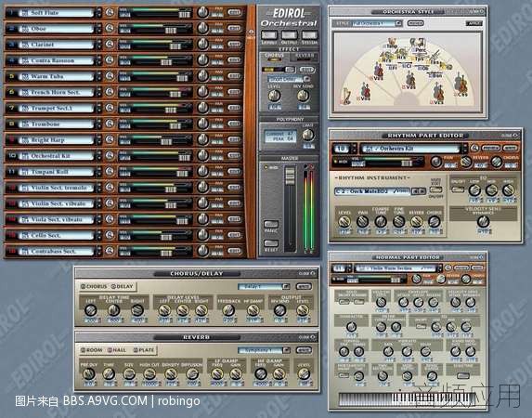Click the piano keyboard in Normal Part Editor
Screen dimensions: 532x418
[408, 399]
